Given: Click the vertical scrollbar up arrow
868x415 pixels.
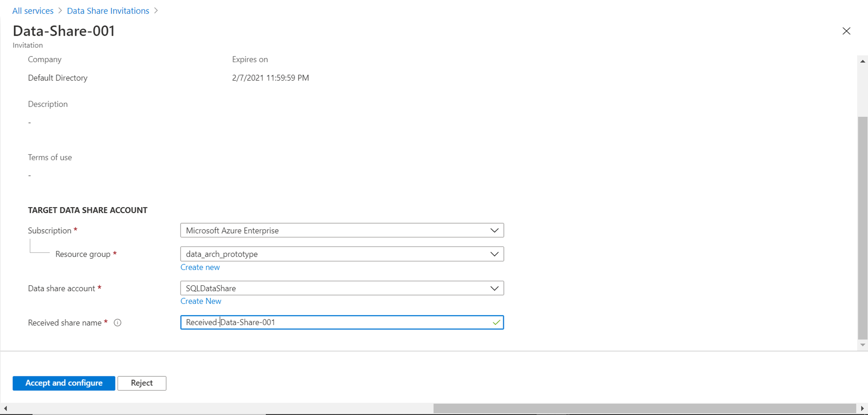Looking at the screenshot, I should [863, 61].
